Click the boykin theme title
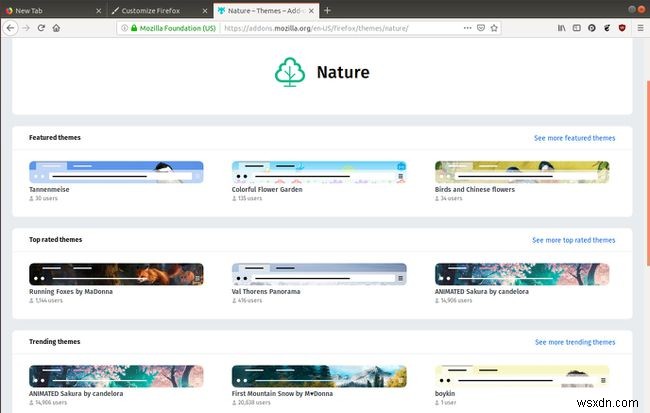The height and width of the screenshot is (413, 650). [445, 393]
